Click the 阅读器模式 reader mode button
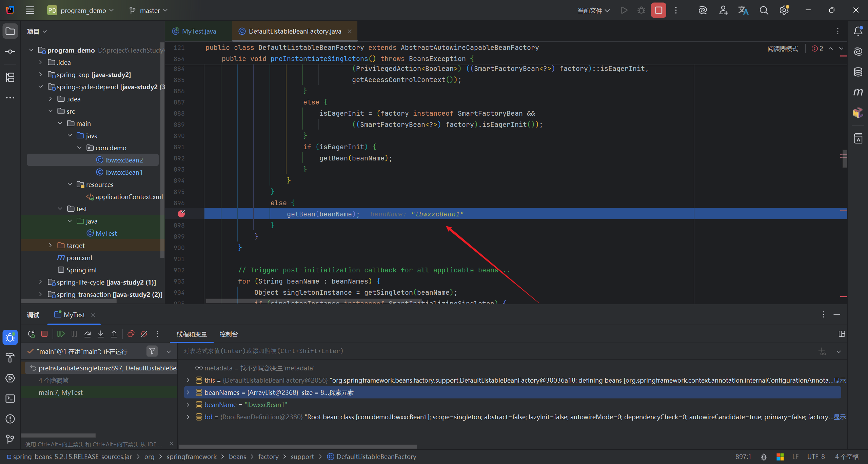 tap(783, 49)
